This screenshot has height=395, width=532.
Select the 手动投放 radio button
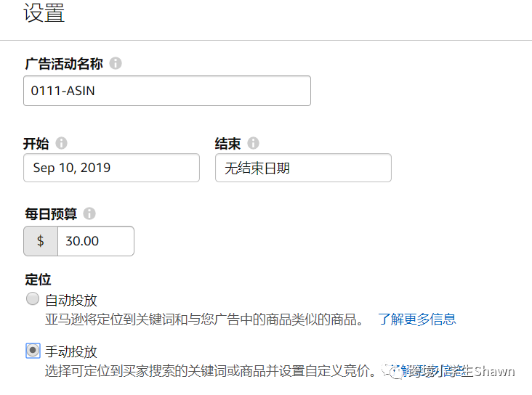pos(32,351)
